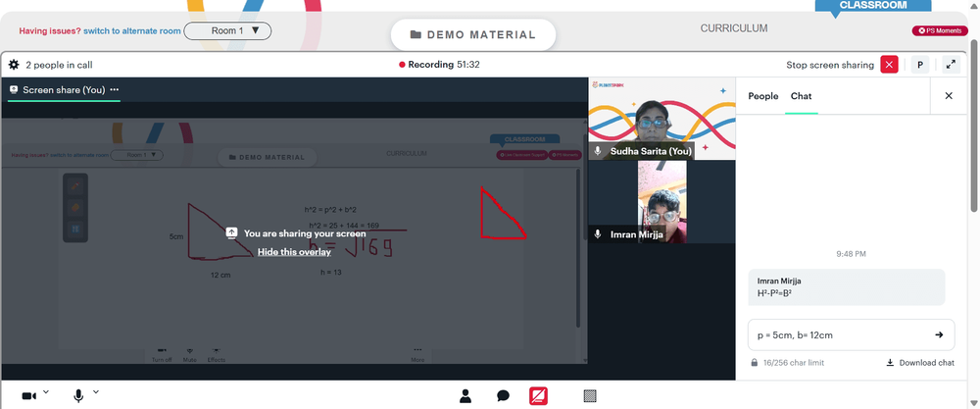Click DEMO MATERIAL in shared screen preview
The width and height of the screenshot is (980, 409).
point(267,157)
